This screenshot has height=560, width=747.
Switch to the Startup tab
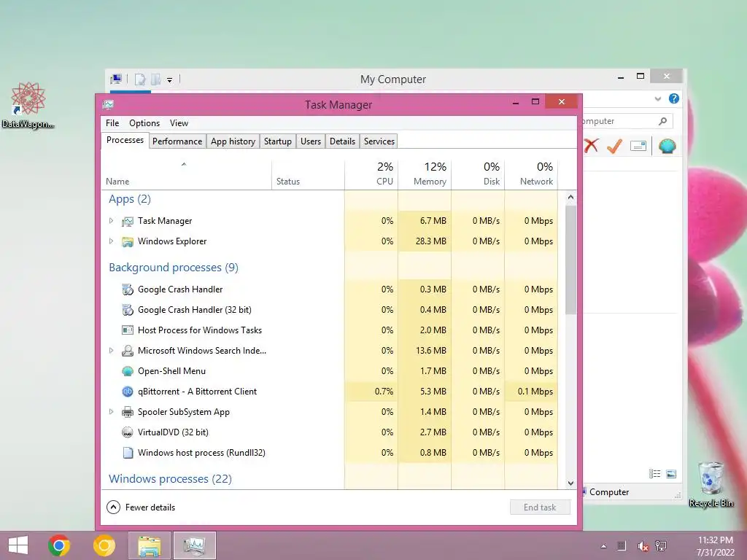pos(278,141)
